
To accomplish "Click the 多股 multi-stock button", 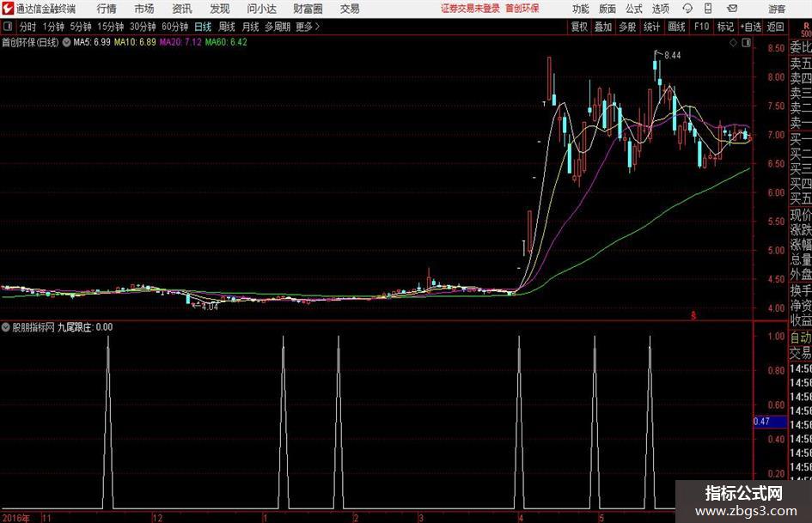I will pyautogui.click(x=627, y=27).
